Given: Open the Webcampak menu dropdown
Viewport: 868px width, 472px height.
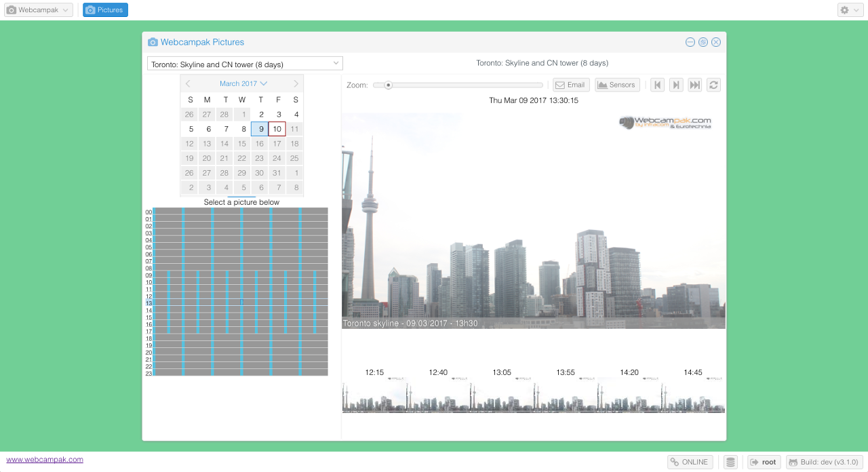Looking at the screenshot, I should pos(39,10).
